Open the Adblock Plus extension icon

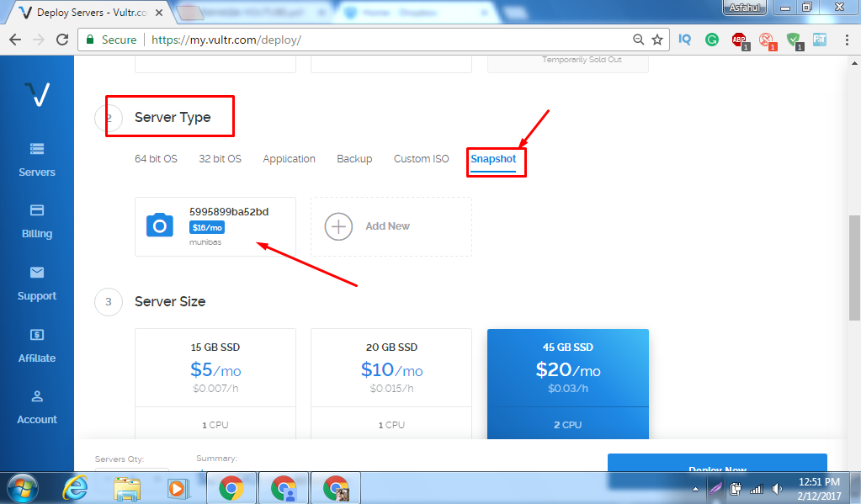coord(740,40)
